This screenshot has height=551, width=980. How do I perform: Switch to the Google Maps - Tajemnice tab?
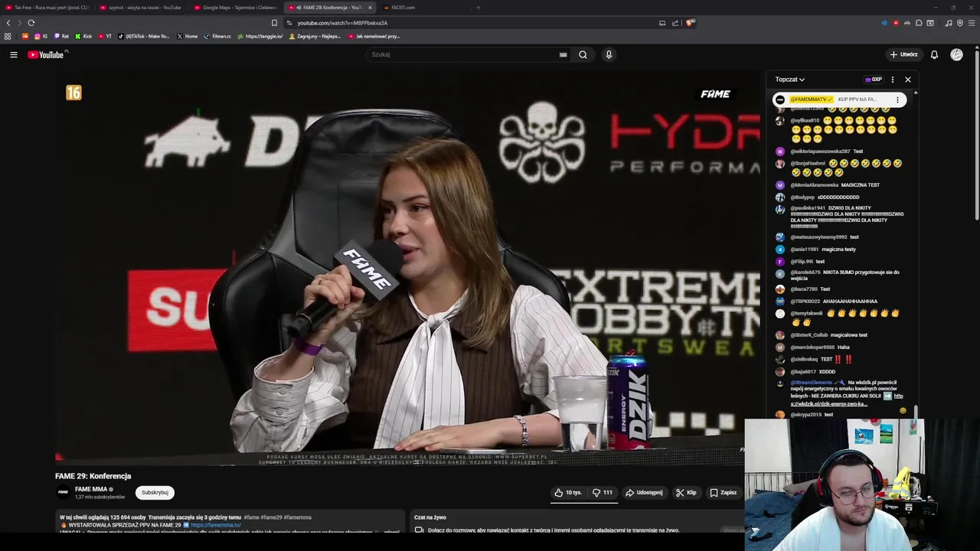235,8
